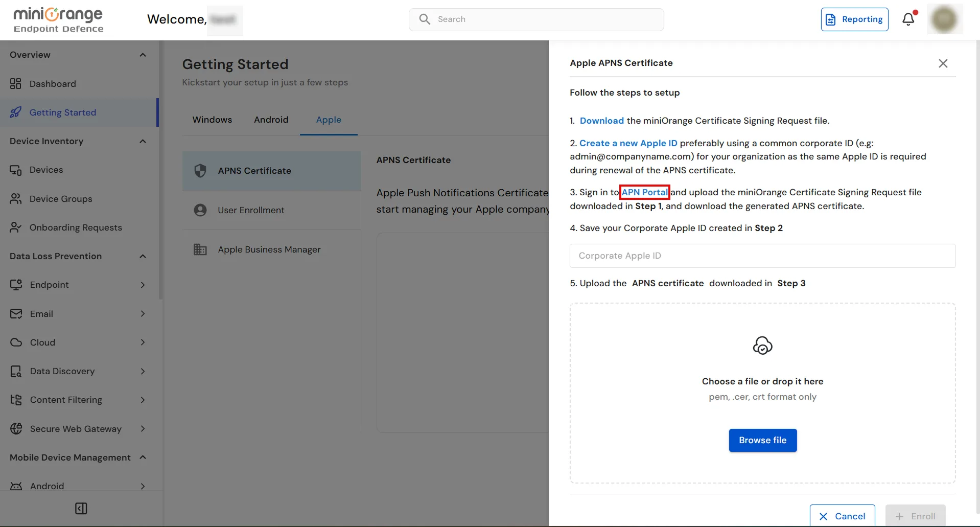Image resolution: width=980 pixels, height=527 pixels.
Task: Open the user profile avatar
Action: pos(944,19)
